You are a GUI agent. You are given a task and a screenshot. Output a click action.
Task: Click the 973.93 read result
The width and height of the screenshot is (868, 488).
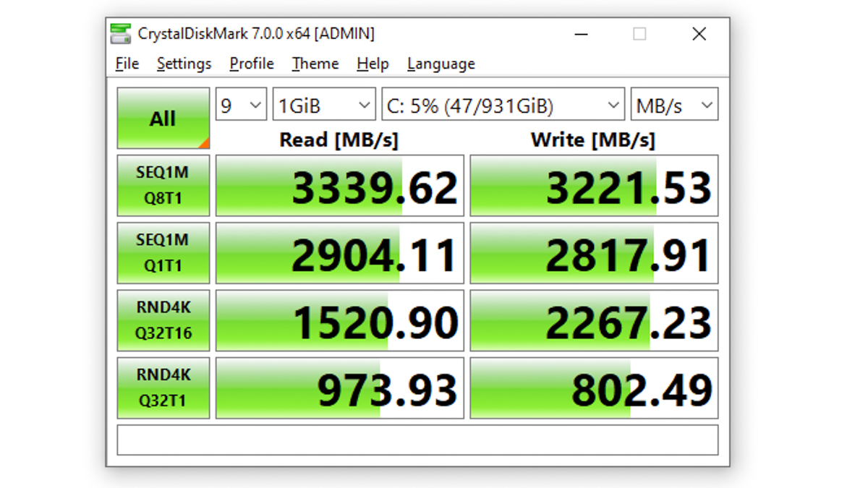[340, 388]
